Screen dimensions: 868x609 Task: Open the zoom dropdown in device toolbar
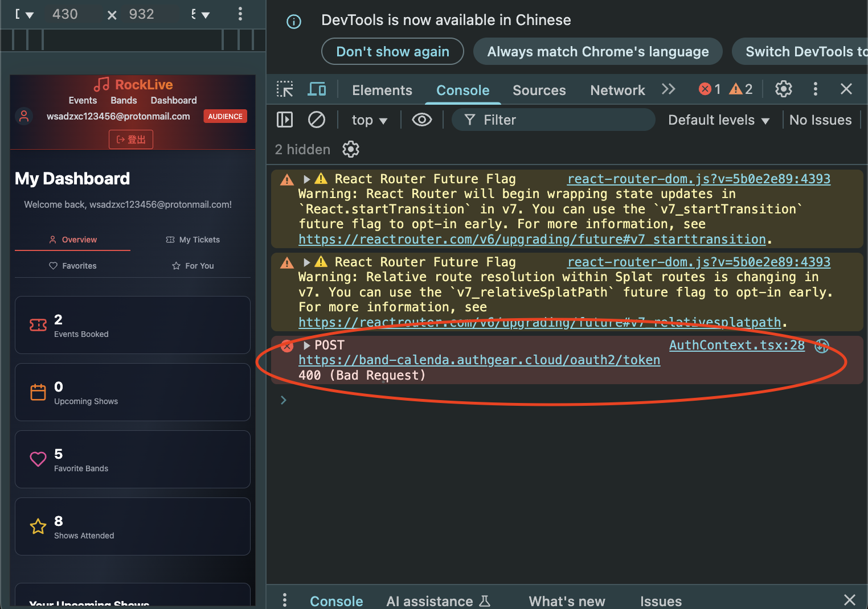click(x=200, y=14)
